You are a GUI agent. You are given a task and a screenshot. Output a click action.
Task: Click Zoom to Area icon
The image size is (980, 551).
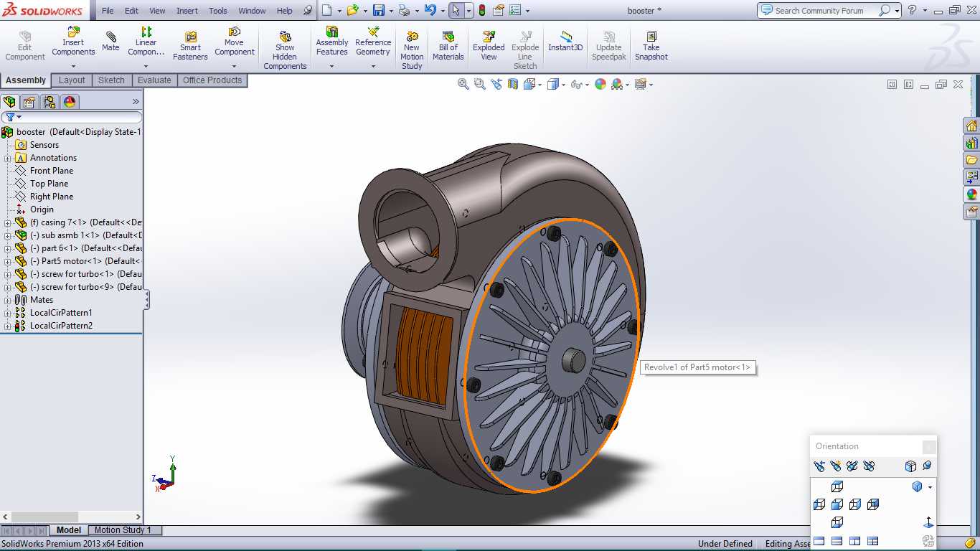click(480, 84)
